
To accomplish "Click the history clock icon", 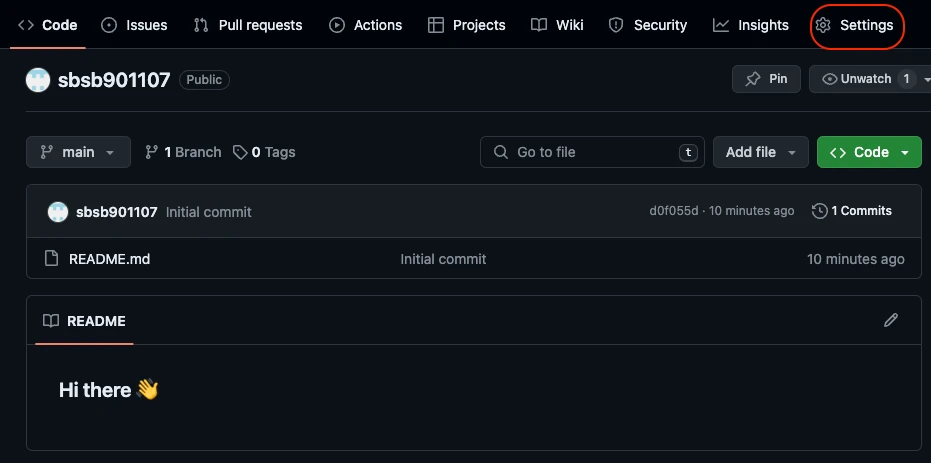I will coord(819,211).
